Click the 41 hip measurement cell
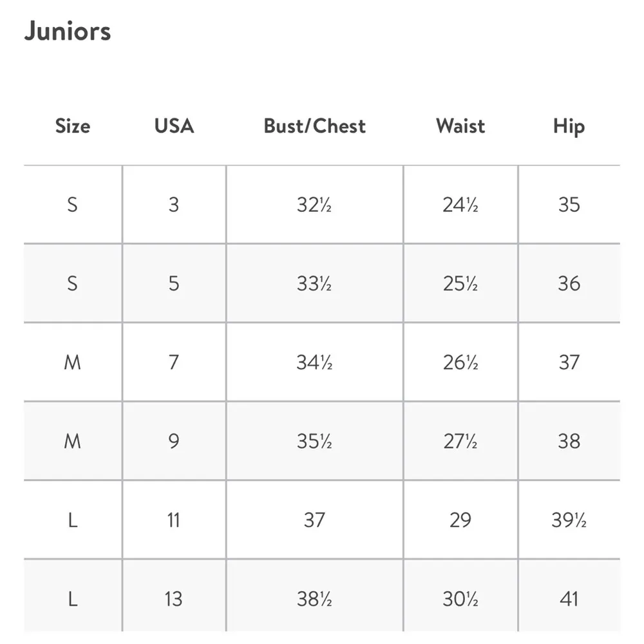The image size is (644, 644). click(569, 599)
